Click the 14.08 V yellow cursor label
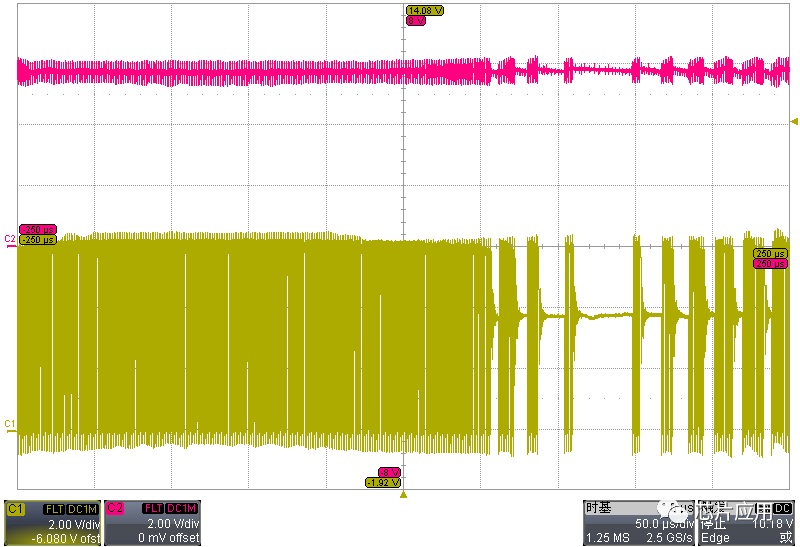 click(x=424, y=10)
